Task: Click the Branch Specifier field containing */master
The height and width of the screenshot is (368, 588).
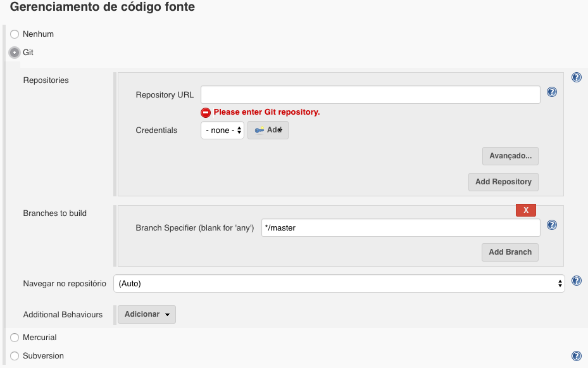Action: 401,227
